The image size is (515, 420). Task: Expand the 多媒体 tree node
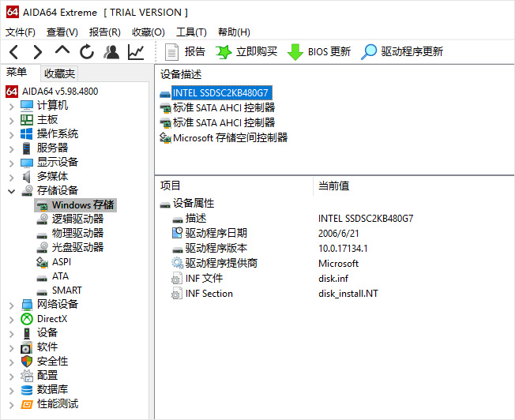[12, 178]
